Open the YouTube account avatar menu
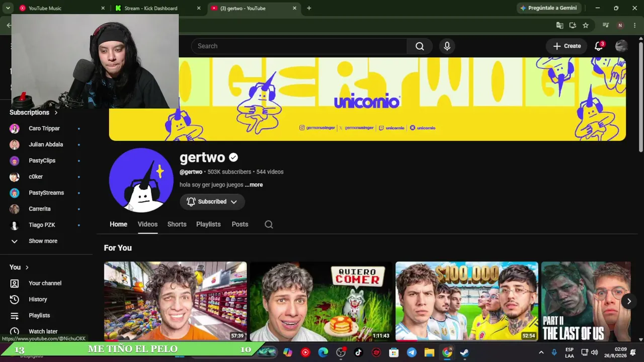This screenshot has height=362, width=644. [x=621, y=46]
